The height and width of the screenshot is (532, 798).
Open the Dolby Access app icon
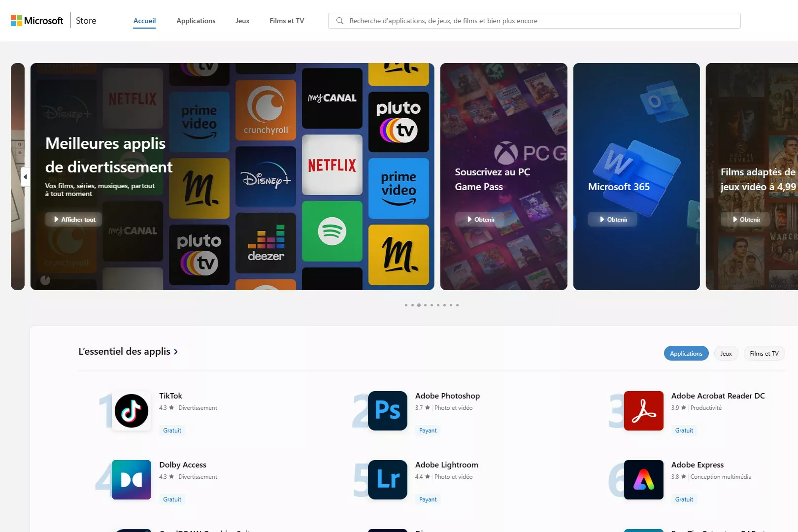pos(132,480)
